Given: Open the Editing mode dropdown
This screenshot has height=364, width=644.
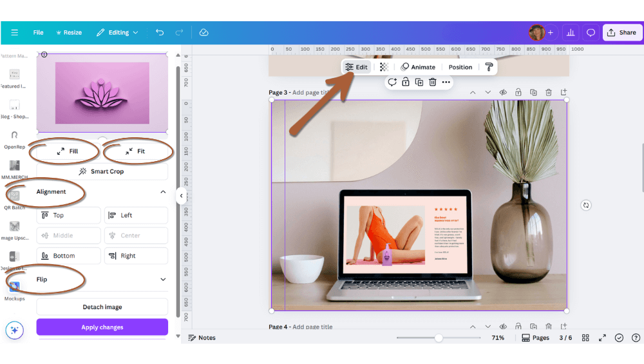Looking at the screenshot, I should point(117,32).
